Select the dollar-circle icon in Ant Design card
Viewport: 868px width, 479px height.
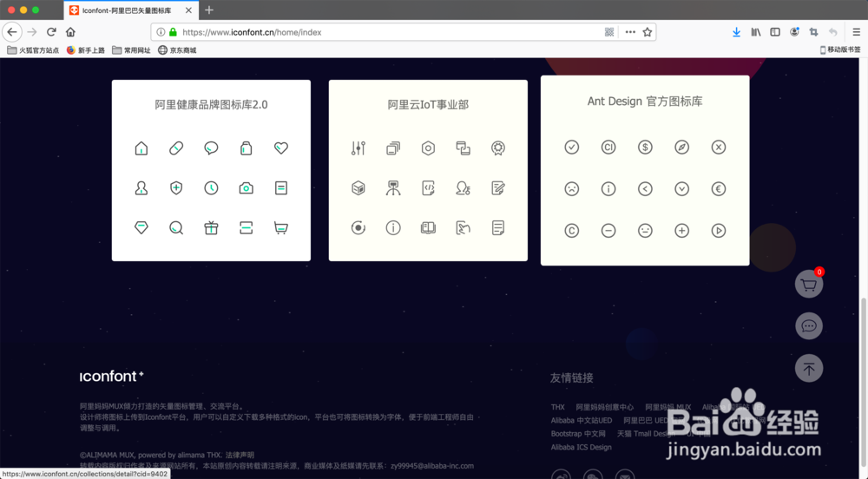point(645,148)
